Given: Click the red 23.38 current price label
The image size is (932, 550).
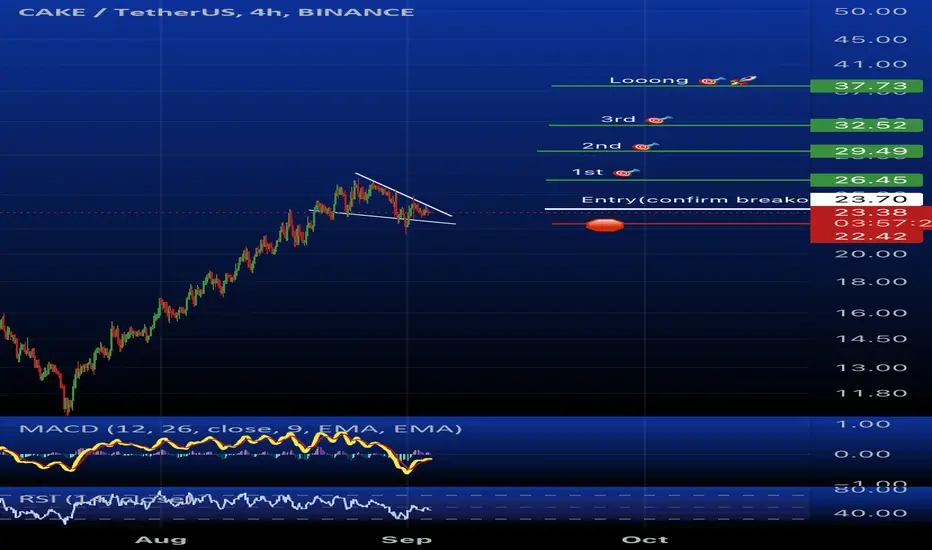Looking at the screenshot, I should tap(871, 212).
